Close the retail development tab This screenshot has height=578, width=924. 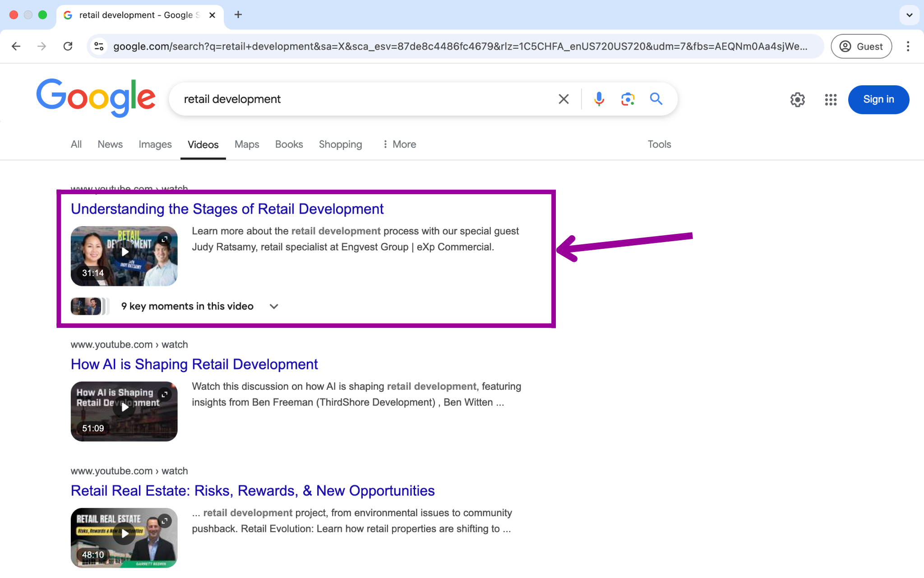pyautogui.click(x=213, y=15)
